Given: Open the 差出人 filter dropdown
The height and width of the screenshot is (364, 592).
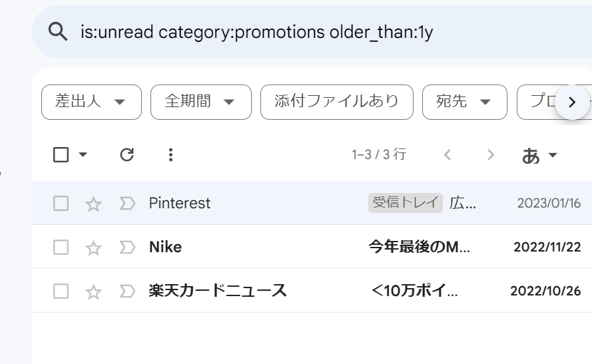Looking at the screenshot, I should [x=91, y=102].
